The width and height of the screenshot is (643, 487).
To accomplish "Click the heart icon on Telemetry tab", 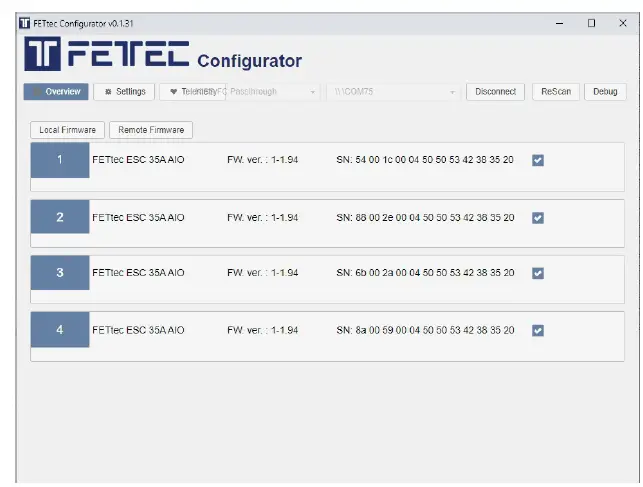I will (x=173, y=91).
